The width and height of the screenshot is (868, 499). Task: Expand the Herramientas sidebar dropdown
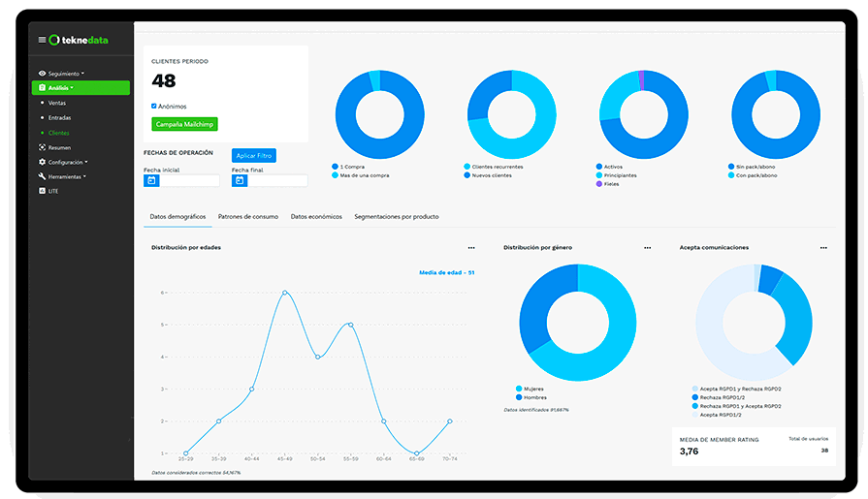tap(62, 176)
